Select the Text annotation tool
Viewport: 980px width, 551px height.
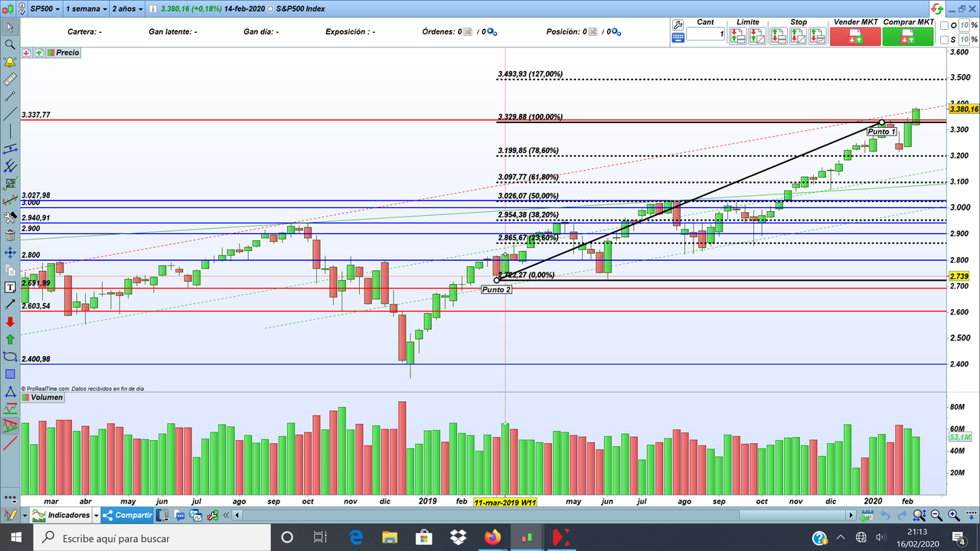coord(10,285)
